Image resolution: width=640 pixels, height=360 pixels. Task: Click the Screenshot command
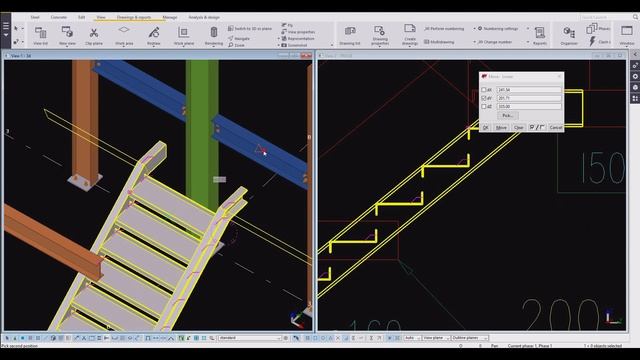point(294,45)
